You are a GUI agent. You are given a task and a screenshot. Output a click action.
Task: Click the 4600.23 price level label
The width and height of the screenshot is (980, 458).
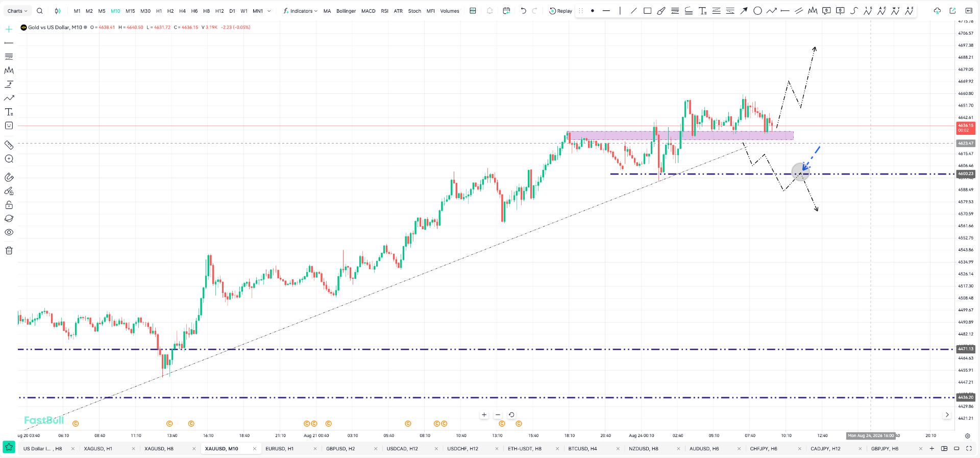(x=966, y=174)
